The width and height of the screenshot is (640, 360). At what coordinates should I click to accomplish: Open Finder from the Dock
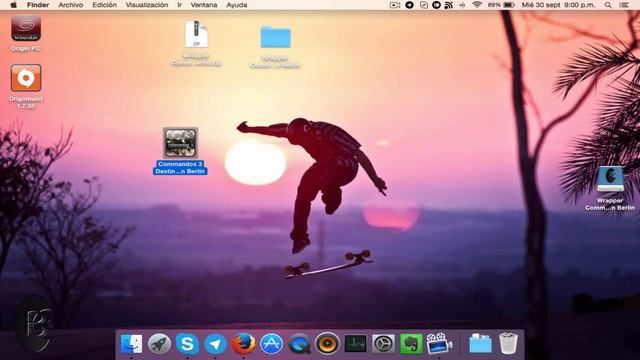click(131, 344)
